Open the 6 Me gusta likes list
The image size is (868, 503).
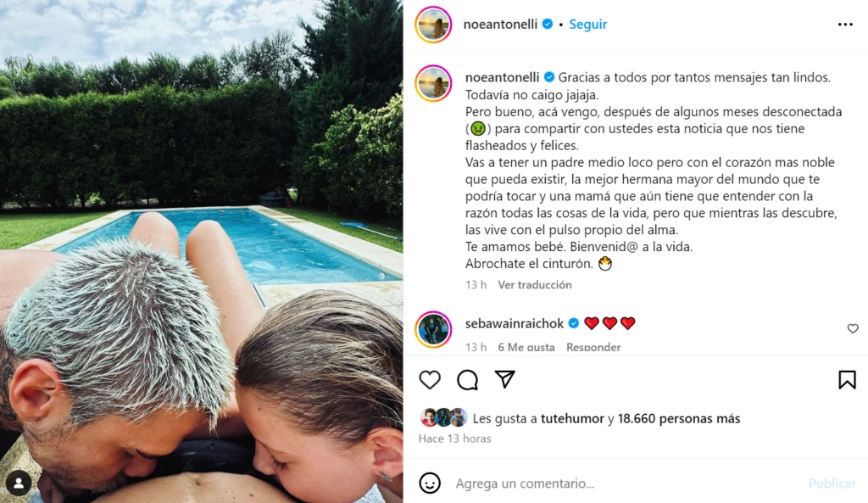click(526, 347)
